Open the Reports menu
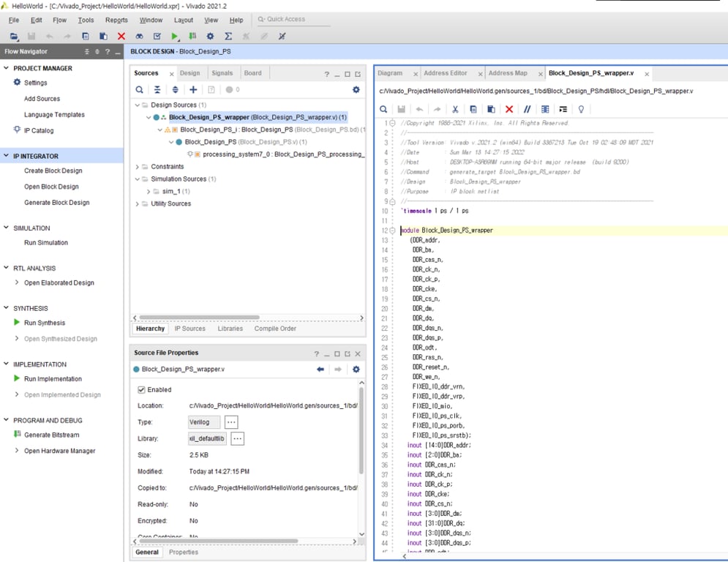 116,20
